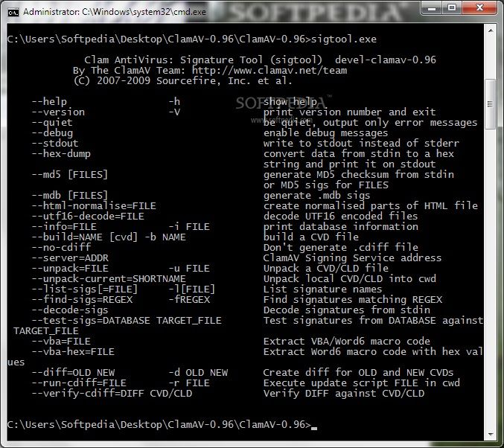Click the '--verify-cdiff=DIFF CVD/CLD' text
This screenshot has height=448, width=504.
click(x=112, y=394)
